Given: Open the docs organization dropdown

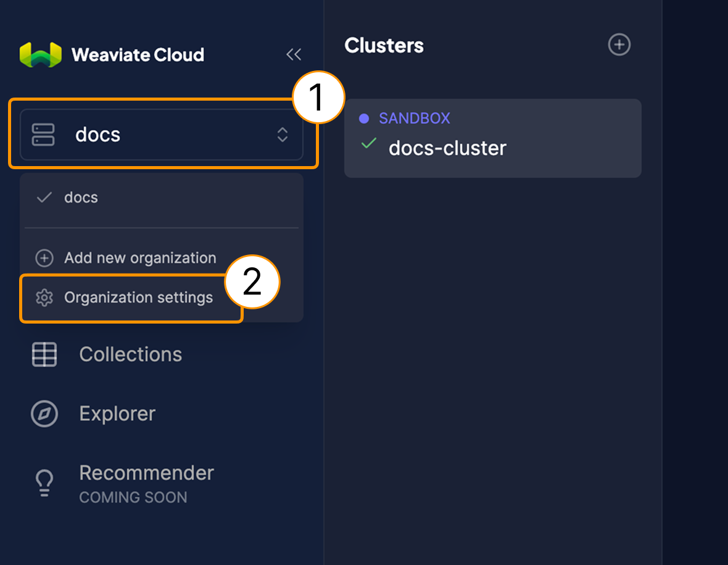Looking at the screenshot, I should 162,135.
